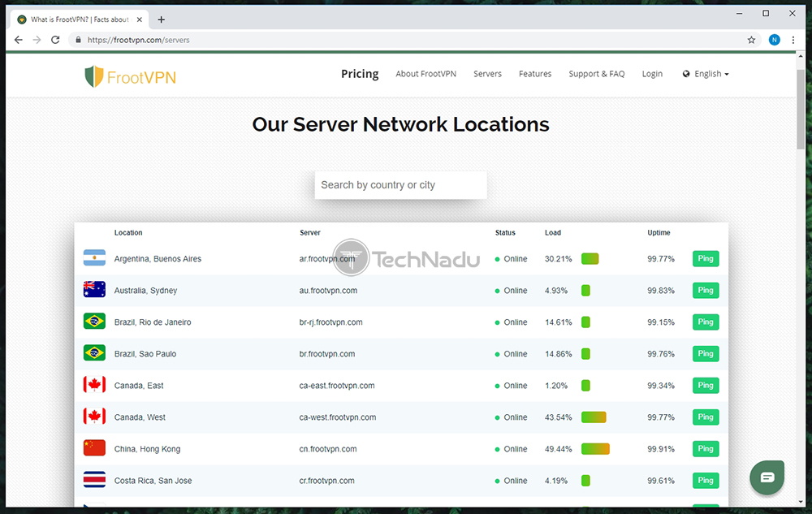Viewport: 812px width, 514px height.
Task: Open a new browser tab
Action: 162,19
